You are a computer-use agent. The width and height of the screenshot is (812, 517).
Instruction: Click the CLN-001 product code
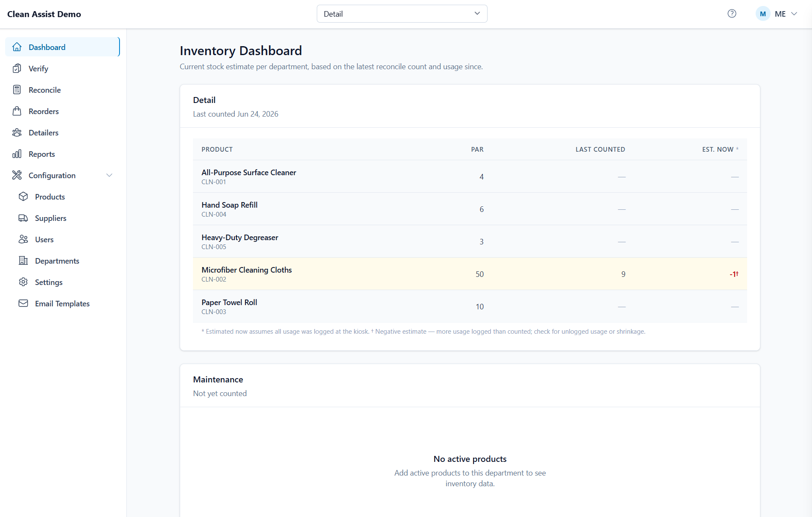[x=213, y=182]
